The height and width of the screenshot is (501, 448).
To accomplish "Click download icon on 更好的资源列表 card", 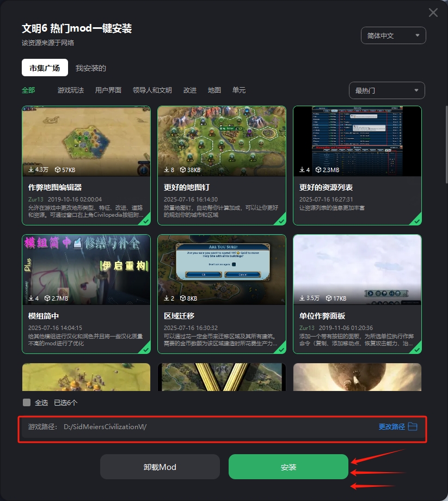I will (x=302, y=170).
